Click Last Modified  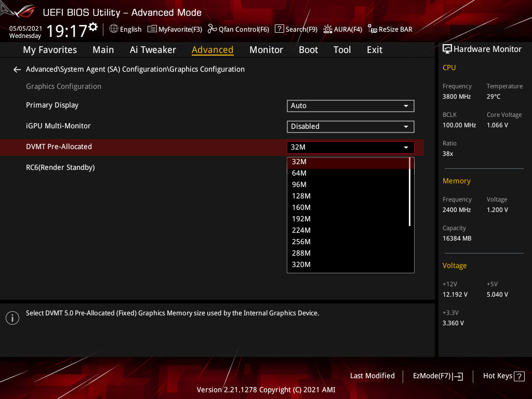(372, 376)
